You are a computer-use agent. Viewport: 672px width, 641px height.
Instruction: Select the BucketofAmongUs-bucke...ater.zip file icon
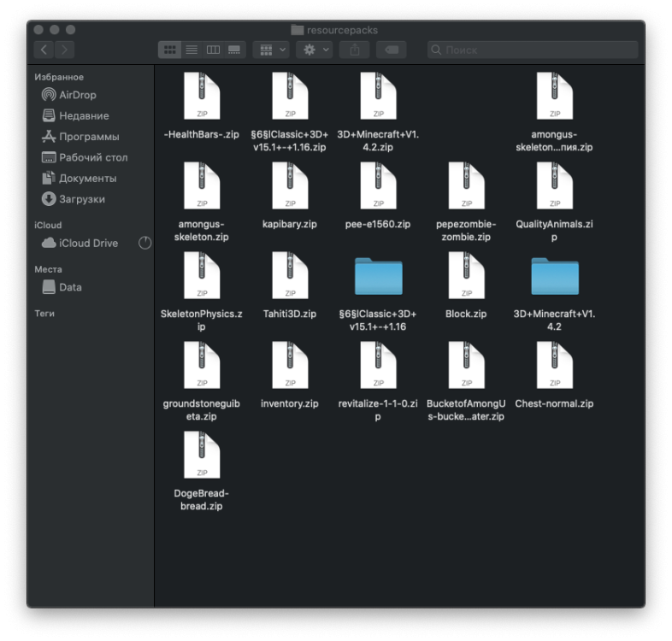pyautogui.click(x=467, y=365)
